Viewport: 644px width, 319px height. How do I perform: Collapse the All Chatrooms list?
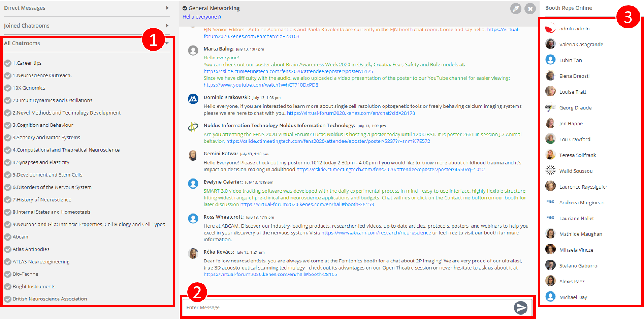tap(167, 43)
